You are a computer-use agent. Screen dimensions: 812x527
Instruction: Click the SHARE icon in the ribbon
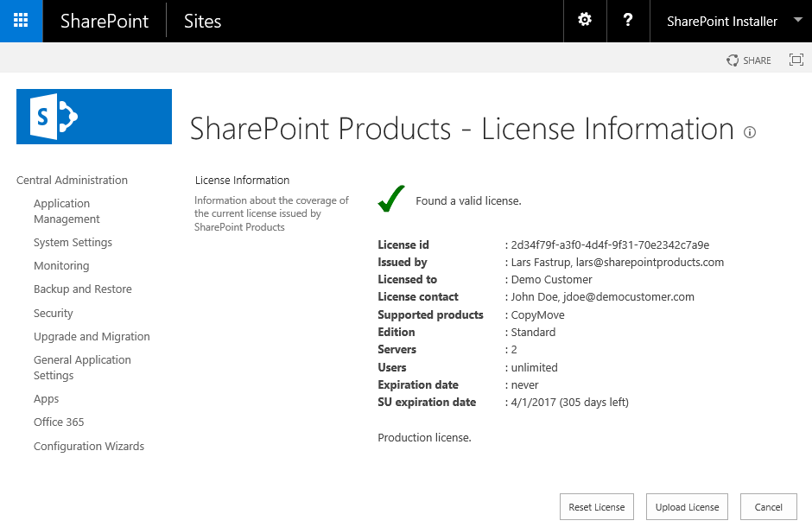point(748,60)
